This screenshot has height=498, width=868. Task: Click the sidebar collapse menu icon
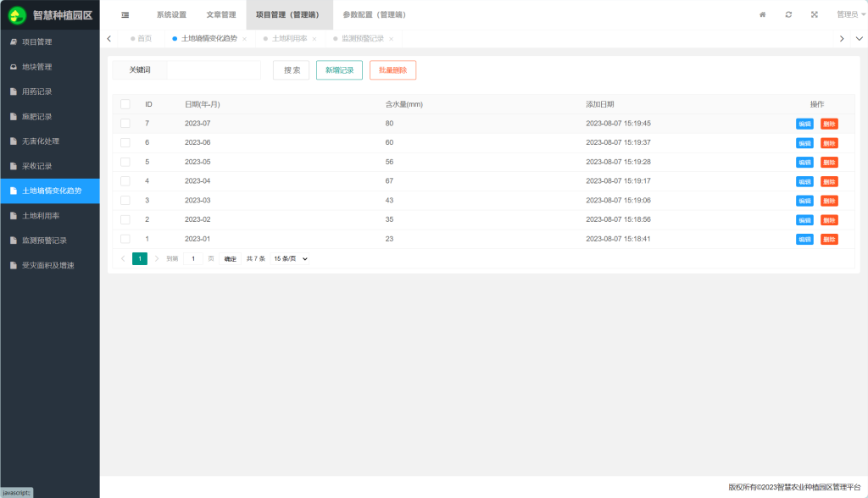pos(125,14)
